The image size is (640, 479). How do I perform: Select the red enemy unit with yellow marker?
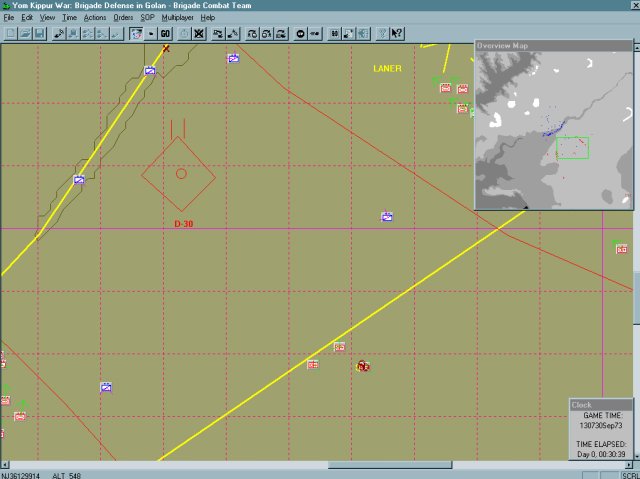pyautogui.click(x=364, y=367)
